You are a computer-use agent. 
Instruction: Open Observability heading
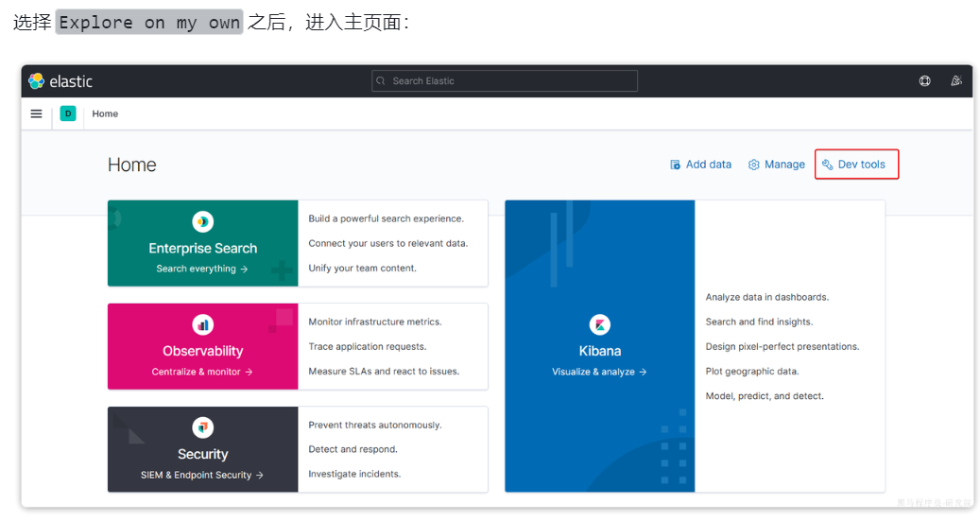[x=202, y=351]
